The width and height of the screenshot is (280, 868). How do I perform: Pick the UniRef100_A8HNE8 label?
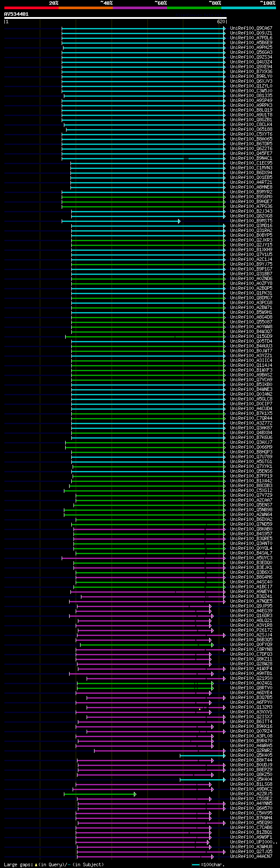pyautogui.click(x=251, y=187)
